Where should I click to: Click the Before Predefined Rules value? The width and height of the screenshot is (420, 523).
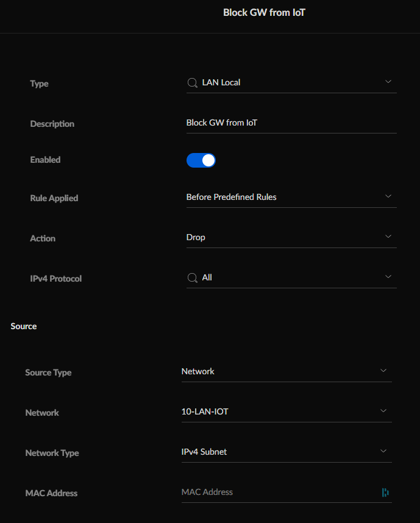pos(231,197)
